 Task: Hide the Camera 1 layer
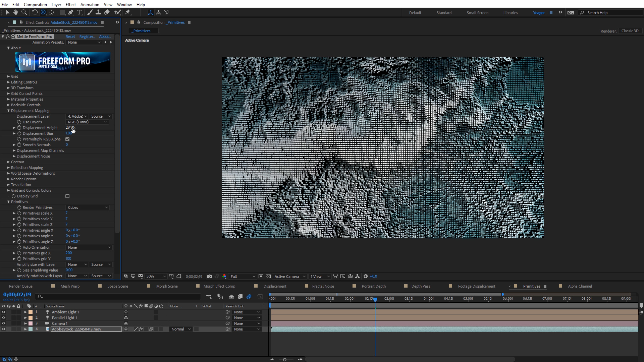[x=4, y=323]
